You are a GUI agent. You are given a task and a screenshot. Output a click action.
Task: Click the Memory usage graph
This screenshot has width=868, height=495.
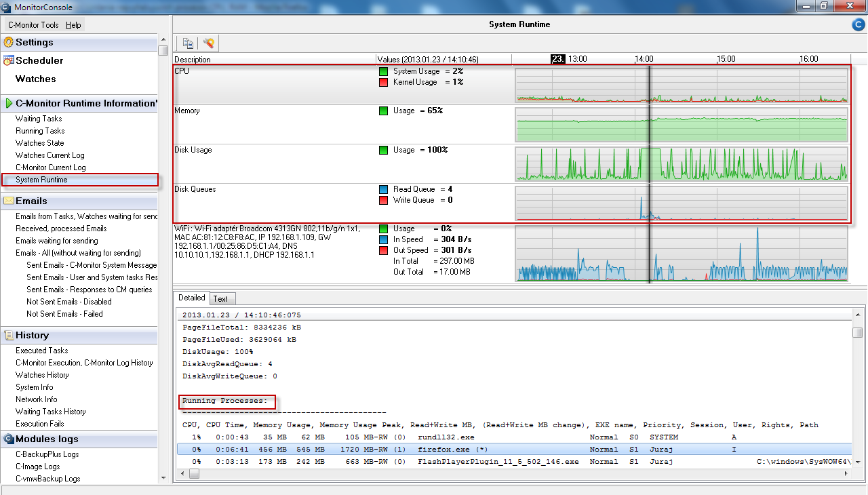682,124
